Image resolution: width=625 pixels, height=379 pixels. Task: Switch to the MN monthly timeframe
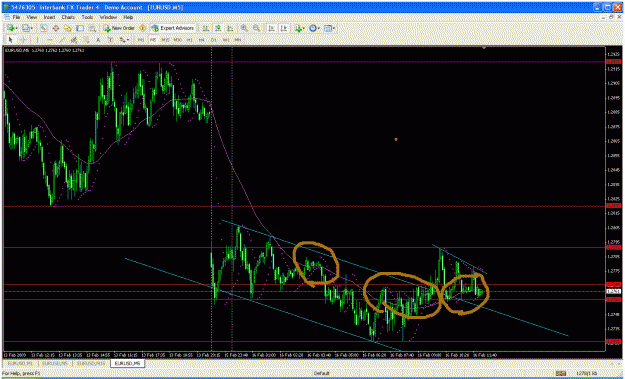(x=238, y=40)
